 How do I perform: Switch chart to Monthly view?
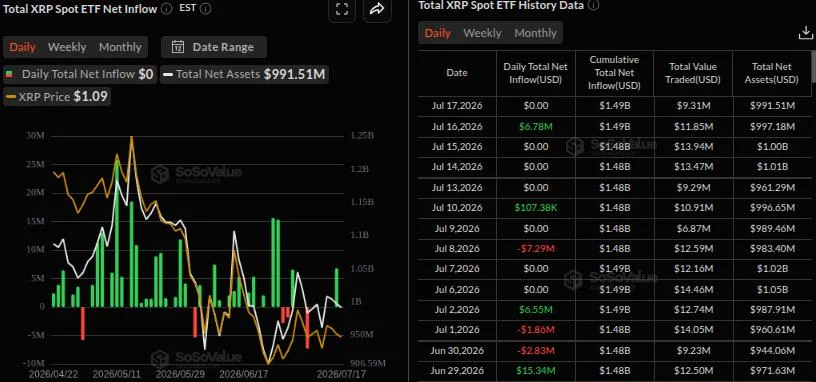120,47
